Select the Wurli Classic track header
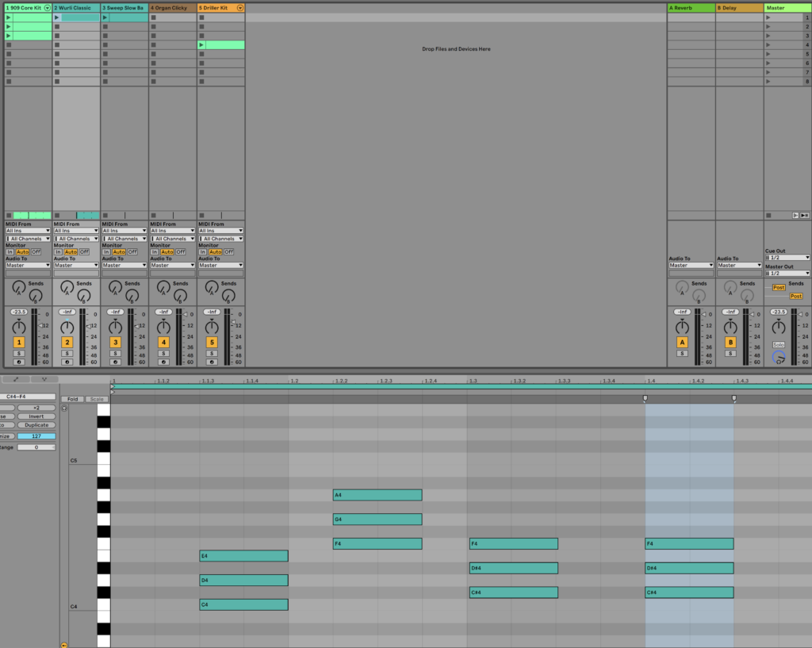812x648 pixels. tap(76, 8)
